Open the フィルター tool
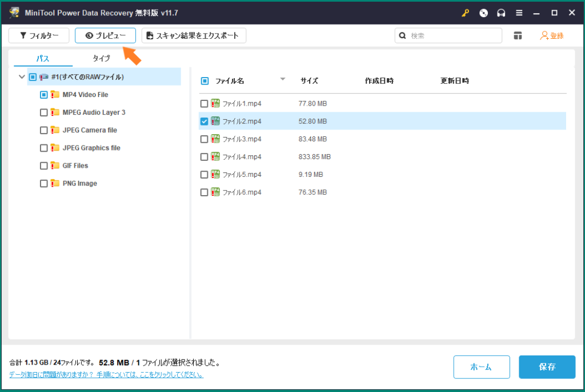Image resolution: width=585 pixels, height=392 pixels. pyautogui.click(x=39, y=35)
